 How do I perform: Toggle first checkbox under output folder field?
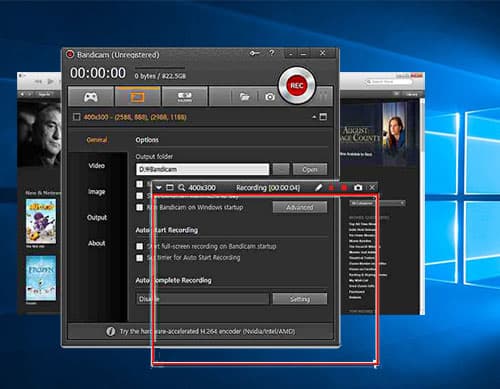pyautogui.click(x=140, y=184)
